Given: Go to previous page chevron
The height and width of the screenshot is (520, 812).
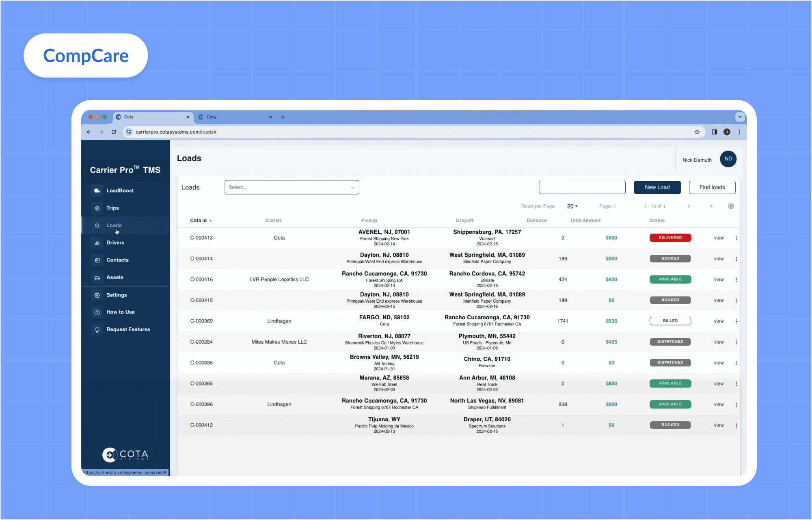Looking at the screenshot, I should (x=689, y=206).
